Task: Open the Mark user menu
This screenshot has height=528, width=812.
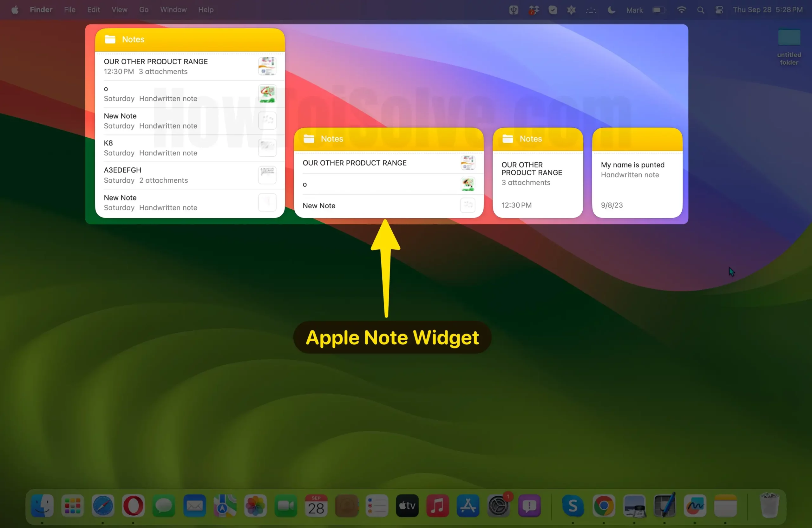Action: coord(634,10)
